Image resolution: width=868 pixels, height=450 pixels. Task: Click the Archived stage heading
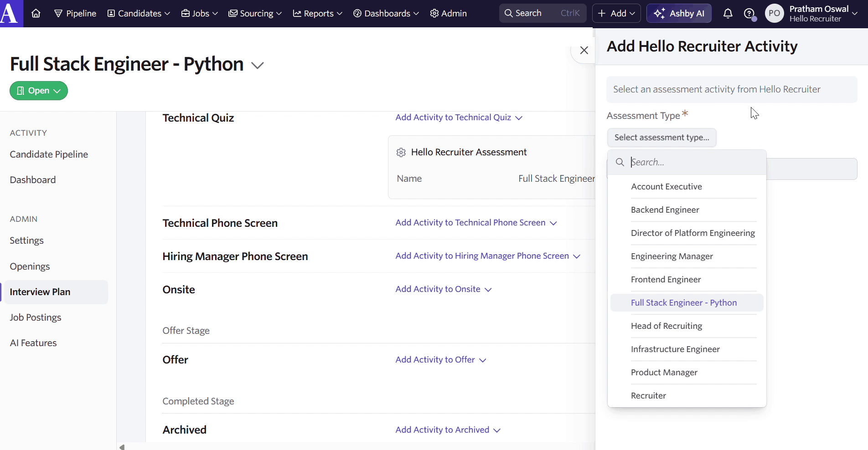pyautogui.click(x=185, y=430)
